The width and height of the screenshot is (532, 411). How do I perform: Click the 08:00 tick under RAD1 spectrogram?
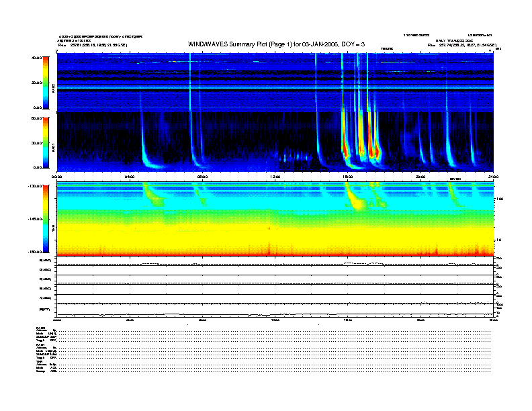202,177
